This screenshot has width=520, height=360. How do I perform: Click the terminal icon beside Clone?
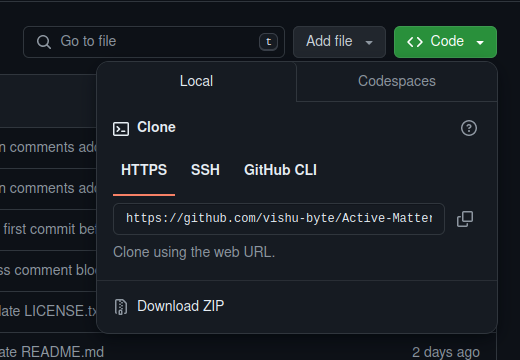tap(121, 129)
